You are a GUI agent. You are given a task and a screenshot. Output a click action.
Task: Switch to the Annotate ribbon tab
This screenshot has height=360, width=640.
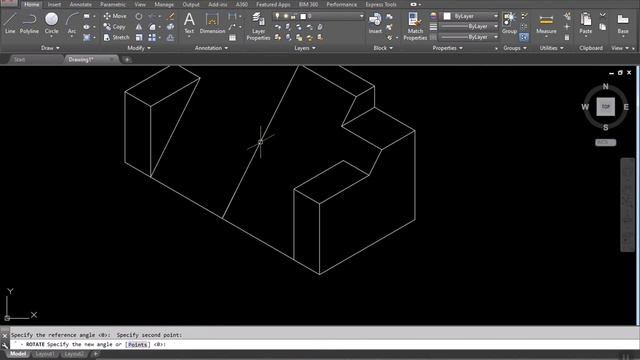pos(80,4)
